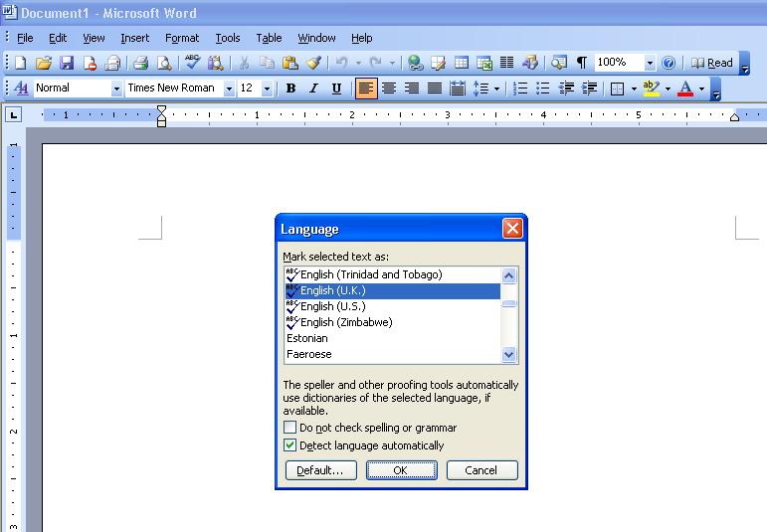
Task: Click the Save icon in the toolbar
Action: [67, 63]
